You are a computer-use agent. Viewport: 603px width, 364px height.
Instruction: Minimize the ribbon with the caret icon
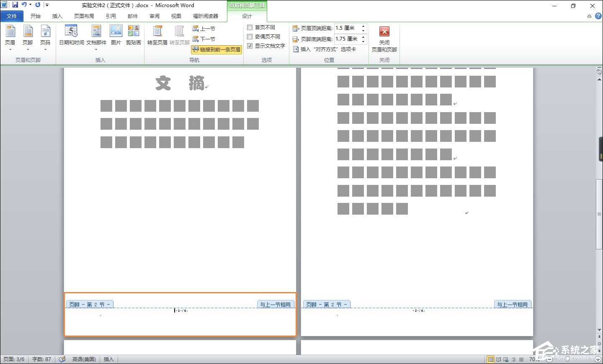pyautogui.click(x=589, y=16)
